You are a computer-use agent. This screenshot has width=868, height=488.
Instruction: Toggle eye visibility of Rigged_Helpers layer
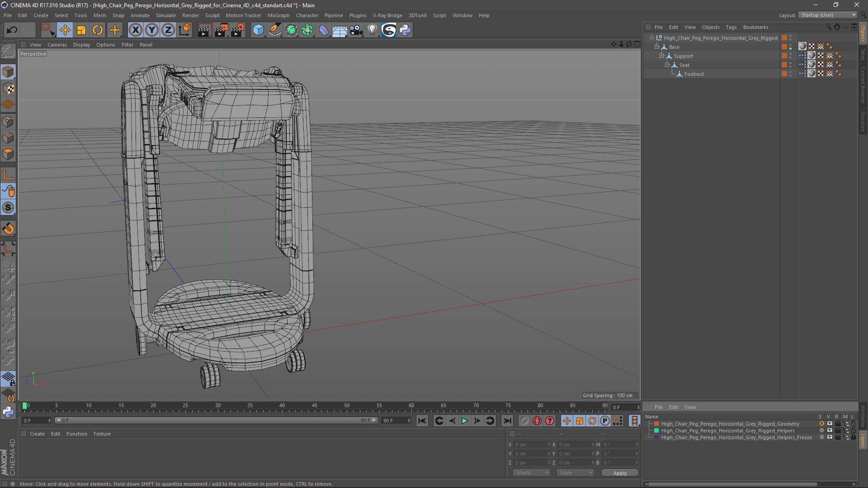click(x=829, y=431)
